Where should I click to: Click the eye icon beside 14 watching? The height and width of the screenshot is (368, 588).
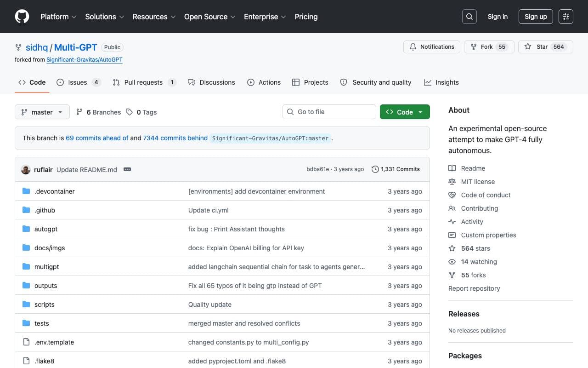point(452,262)
